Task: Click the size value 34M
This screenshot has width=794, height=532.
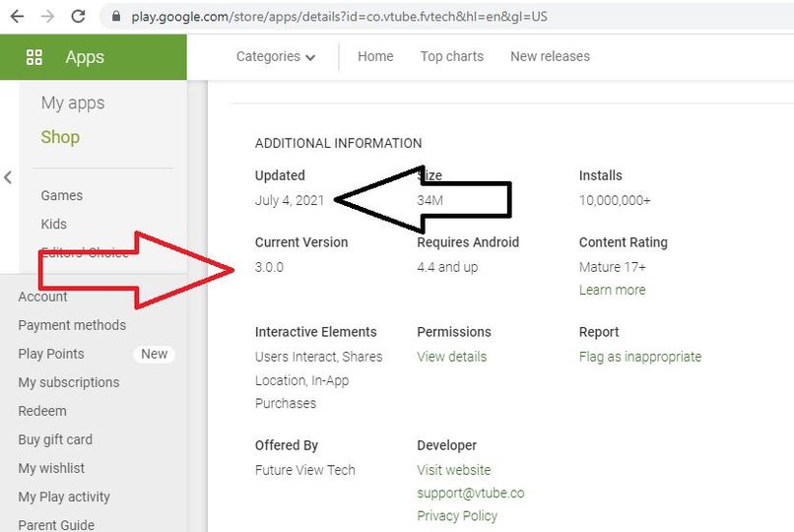Action: point(430,200)
